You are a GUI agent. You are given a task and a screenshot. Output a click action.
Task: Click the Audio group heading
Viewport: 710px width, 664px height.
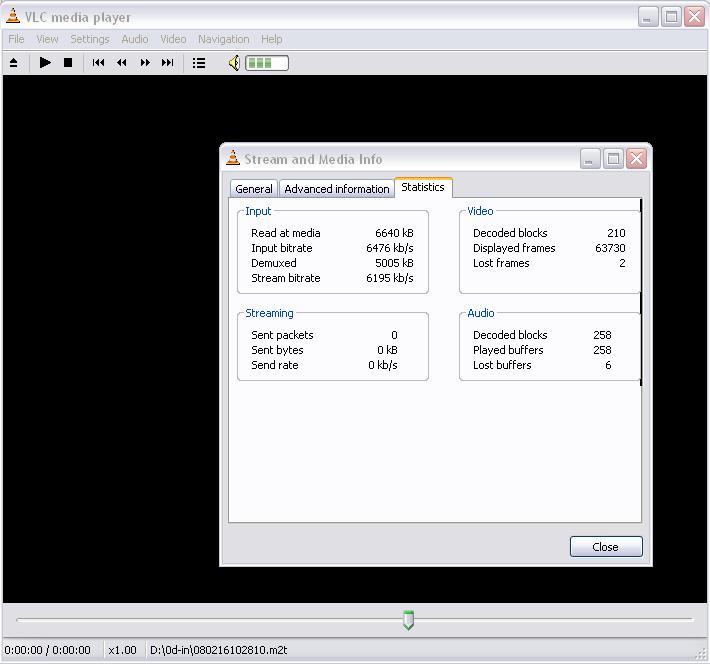pos(480,313)
